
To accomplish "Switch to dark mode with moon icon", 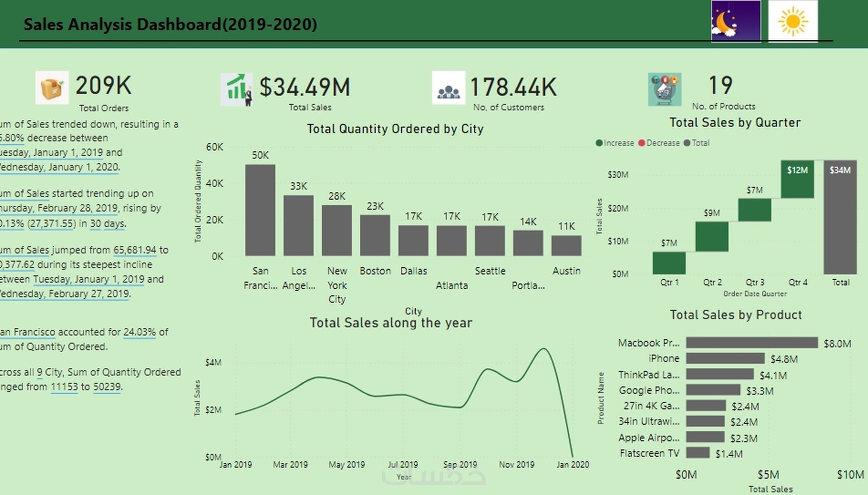I will coord(735,21).
